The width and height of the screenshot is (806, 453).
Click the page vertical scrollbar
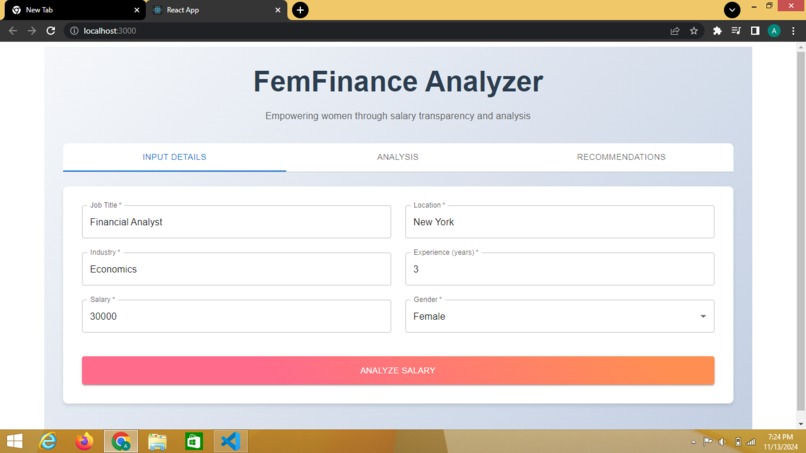click(x=800, y=231)
